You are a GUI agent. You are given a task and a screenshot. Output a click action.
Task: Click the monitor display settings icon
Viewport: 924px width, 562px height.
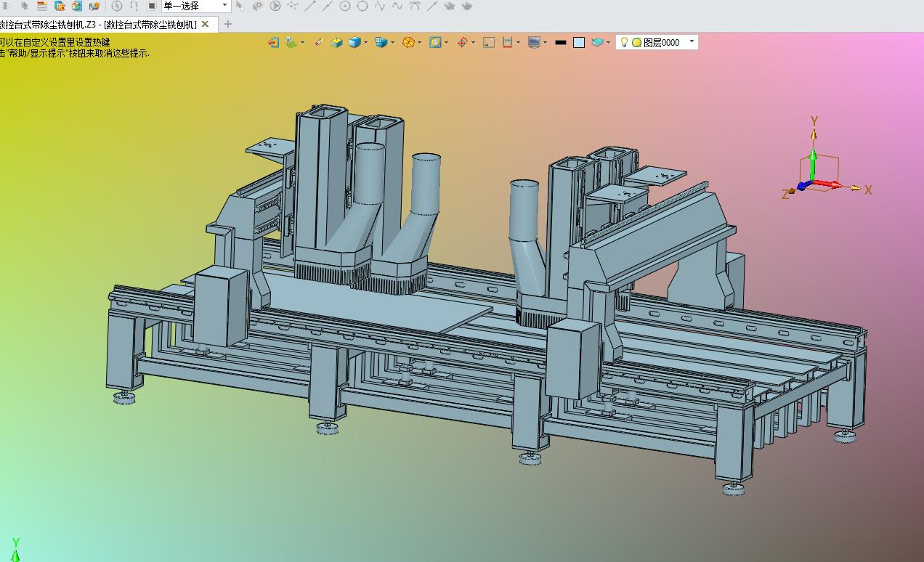[x=534, y=42]
